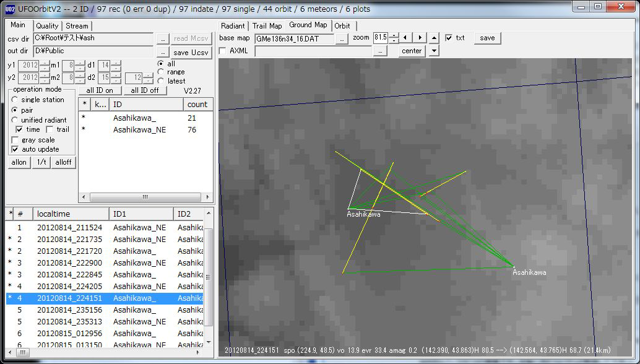The height and width of the screenshot is (364, 640).
Task: Increase the zoom value with spinner
Action: 394,35
